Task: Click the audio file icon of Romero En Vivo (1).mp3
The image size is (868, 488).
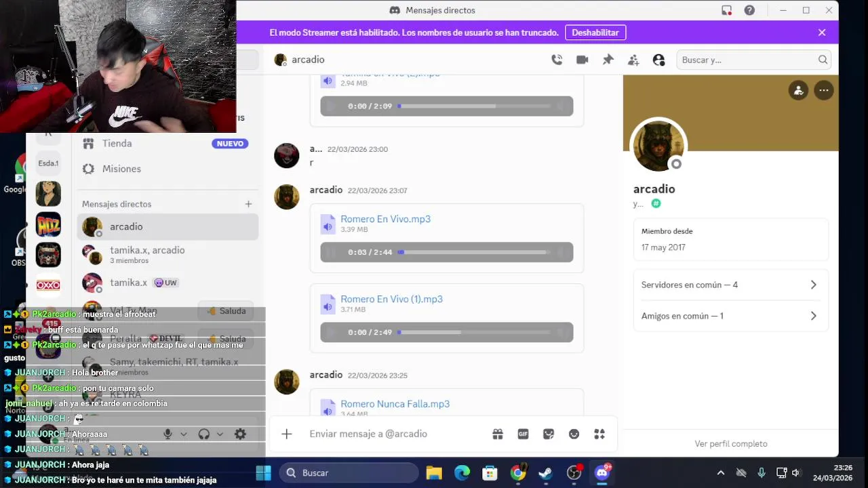Action: (328, 304)
